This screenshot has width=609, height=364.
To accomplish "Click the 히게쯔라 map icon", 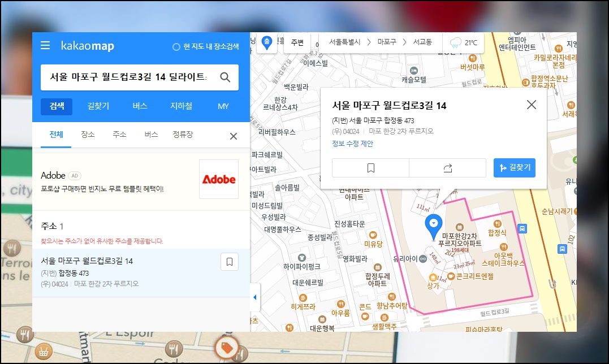I will click(x=303, y=298).
